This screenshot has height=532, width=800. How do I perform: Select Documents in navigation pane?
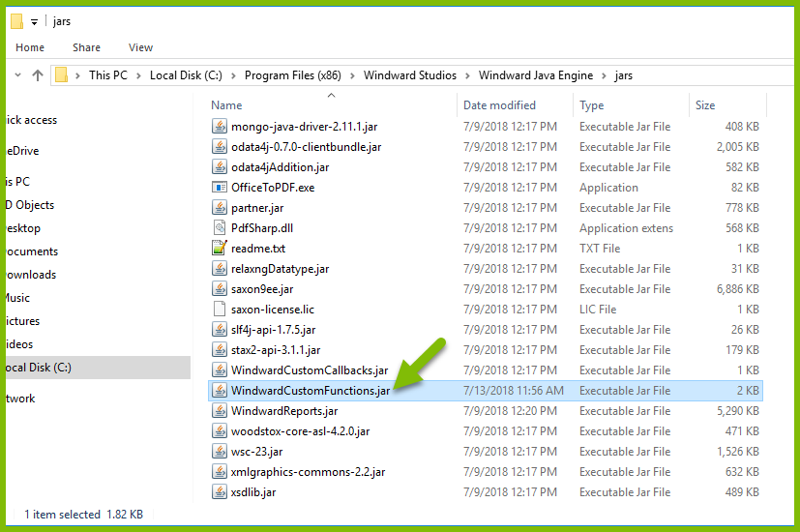coord(32,251)
